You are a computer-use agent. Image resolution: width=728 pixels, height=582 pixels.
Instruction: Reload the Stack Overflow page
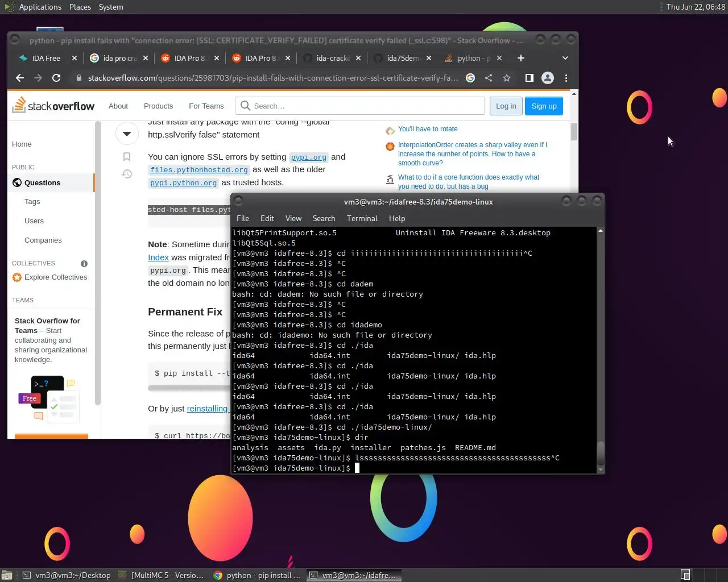click(56, 78)
